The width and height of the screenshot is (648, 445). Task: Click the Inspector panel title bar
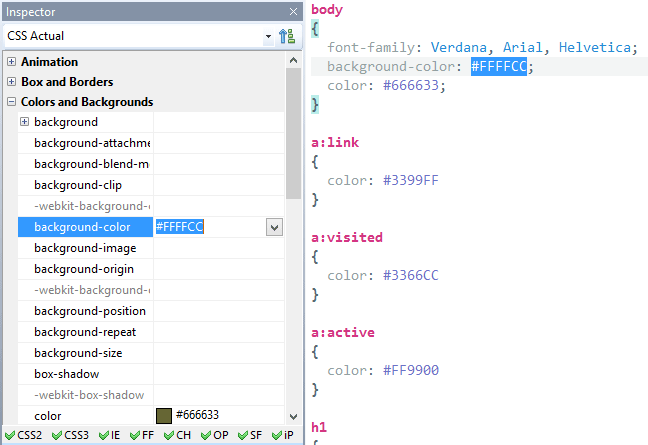(152, 12)
